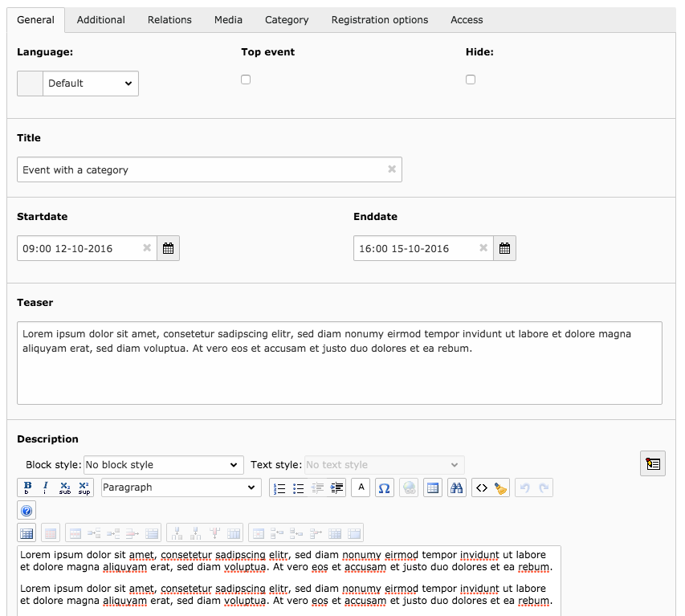Toggle bold formatting in the description editor
Image resolution: width=685 pixels, height=616 pixels.
coord(27,487)
